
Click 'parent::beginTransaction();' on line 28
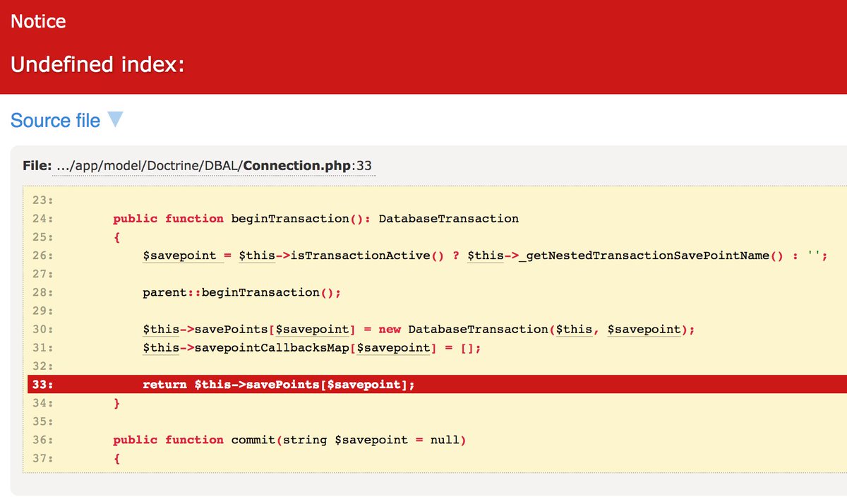click(241, 292)
